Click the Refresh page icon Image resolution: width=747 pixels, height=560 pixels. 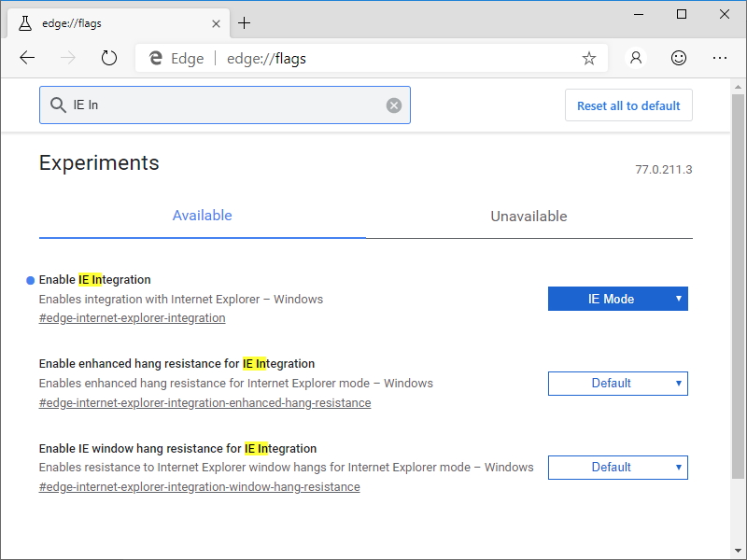pyautogui.click(x=109, y=57)
